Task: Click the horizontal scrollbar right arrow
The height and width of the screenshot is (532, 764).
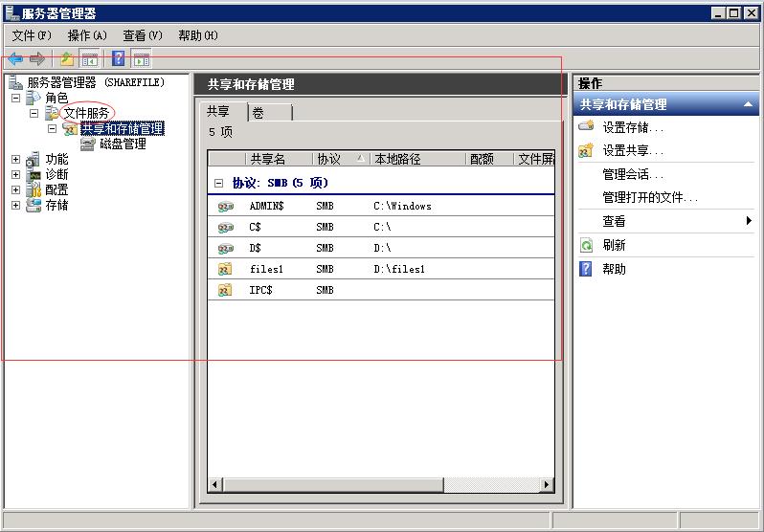Action: [x=547, y=485]
